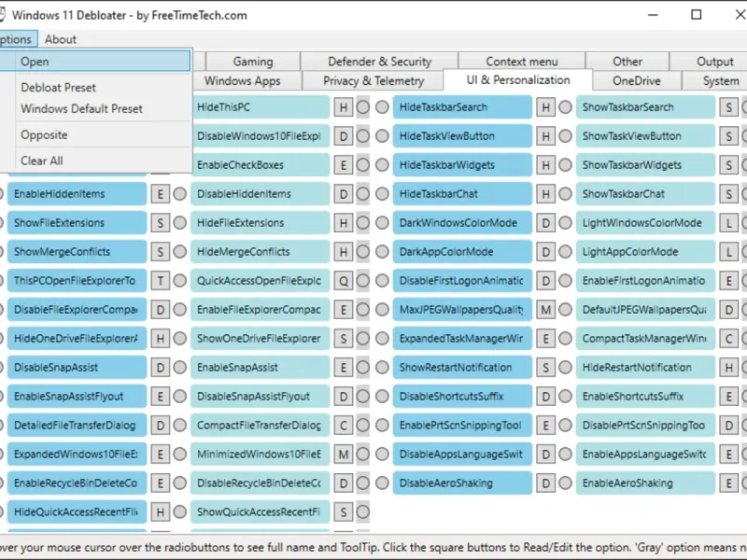Choose the DisableHiddenItems radio circle
Image resolution: width=747 pixels, height=560 pixels.
(180, 194)
